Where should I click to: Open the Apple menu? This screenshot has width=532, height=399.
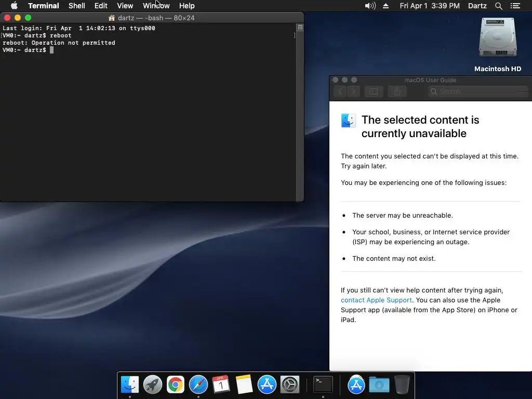pyautogui.click(x=14, y=6)
